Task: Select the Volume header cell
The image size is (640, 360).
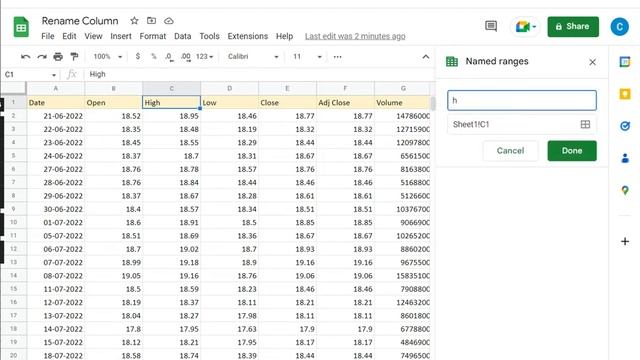Action: click(x=402, y=102)
